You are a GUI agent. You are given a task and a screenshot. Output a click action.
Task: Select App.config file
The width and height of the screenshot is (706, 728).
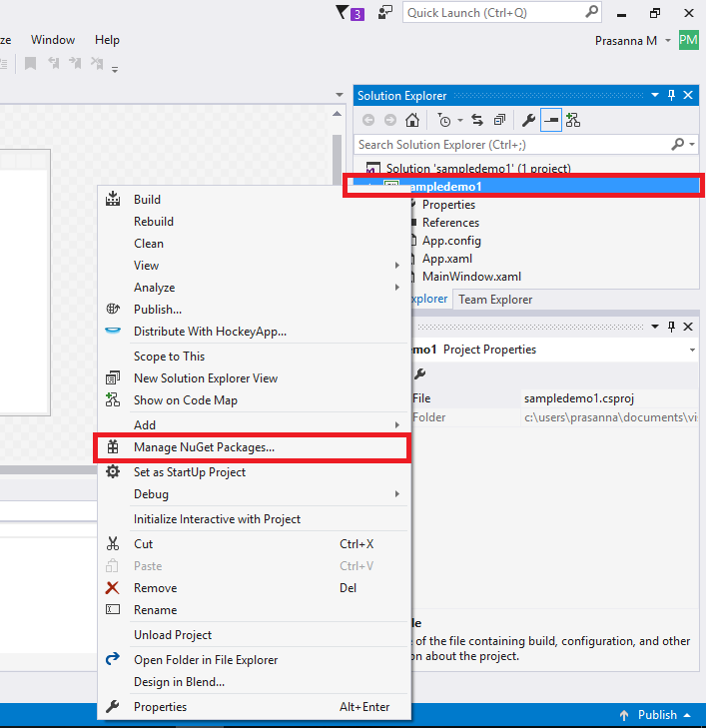click(451, 241)
